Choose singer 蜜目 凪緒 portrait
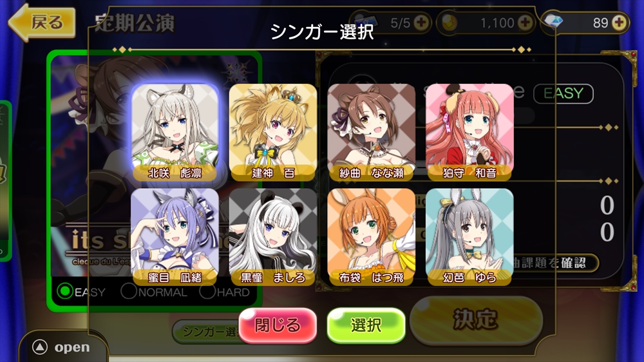The width and height of the screenshot is (644, 362). tap(175, 237)
